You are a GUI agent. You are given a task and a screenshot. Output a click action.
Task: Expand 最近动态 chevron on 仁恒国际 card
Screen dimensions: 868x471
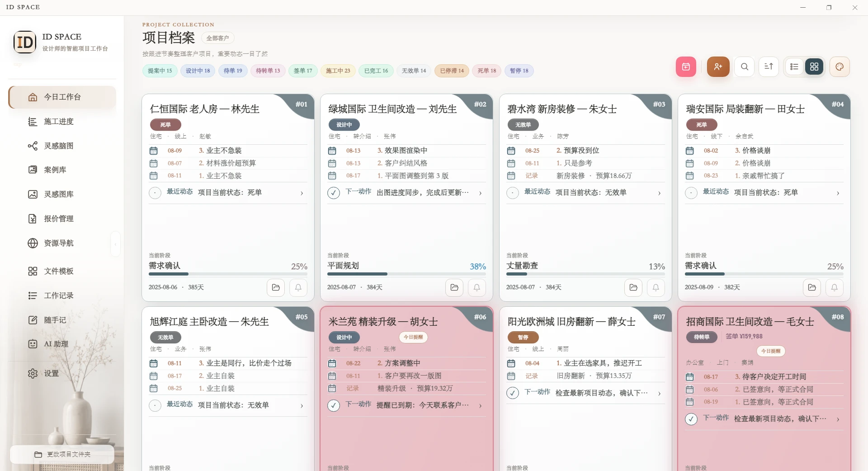coord(302,193)
